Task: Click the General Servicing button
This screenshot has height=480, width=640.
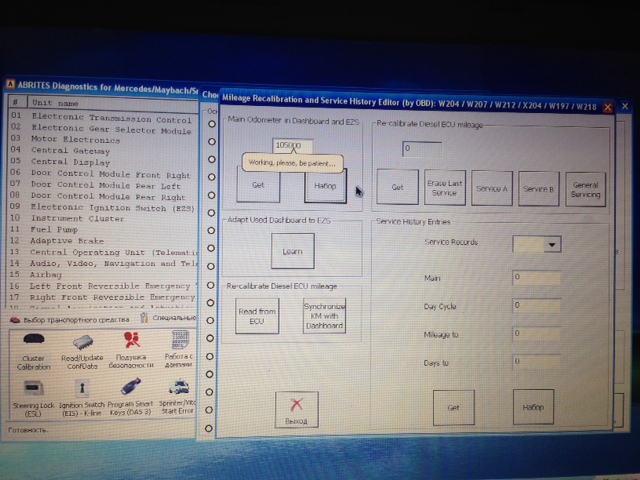Action: point(585,189)
